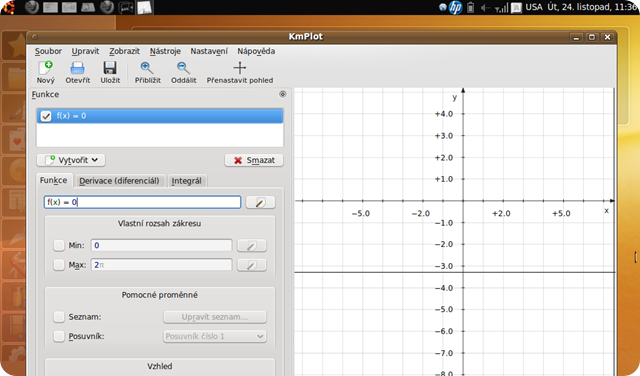Detach the Funkce side panel
Viewport: 640px width, 376px height.
pyautogui.click(x=282, y=94)
